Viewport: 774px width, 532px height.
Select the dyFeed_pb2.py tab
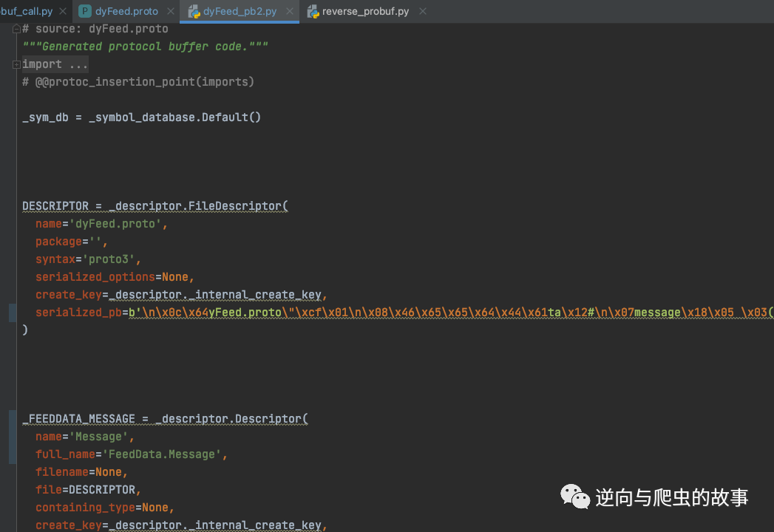tap(240, 11)
